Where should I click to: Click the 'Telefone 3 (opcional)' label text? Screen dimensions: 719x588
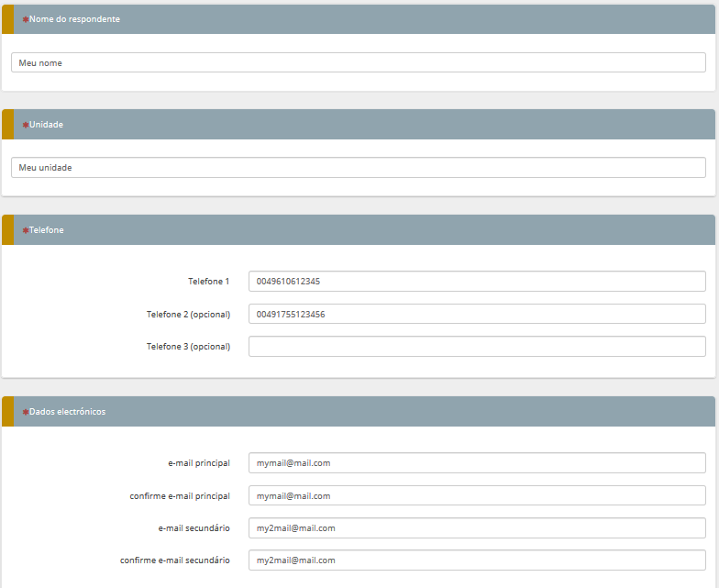point(188,347)
